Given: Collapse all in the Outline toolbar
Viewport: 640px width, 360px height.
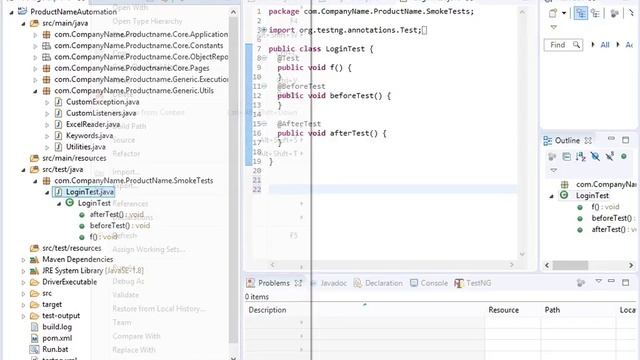Looking at the screenshot, I should 566,156.
